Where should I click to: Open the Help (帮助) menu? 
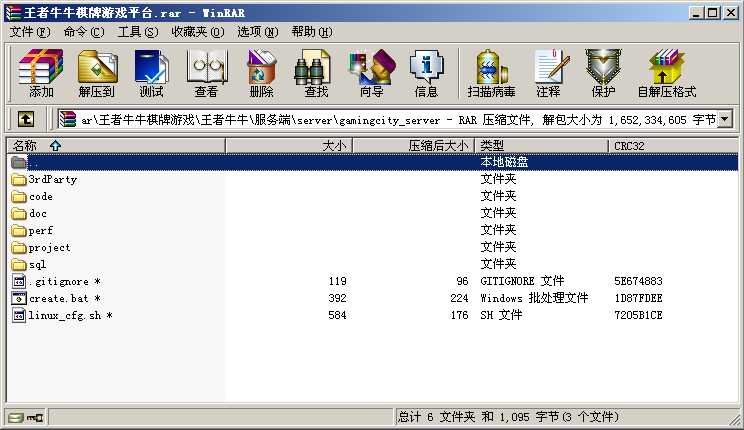pos(312,32)
